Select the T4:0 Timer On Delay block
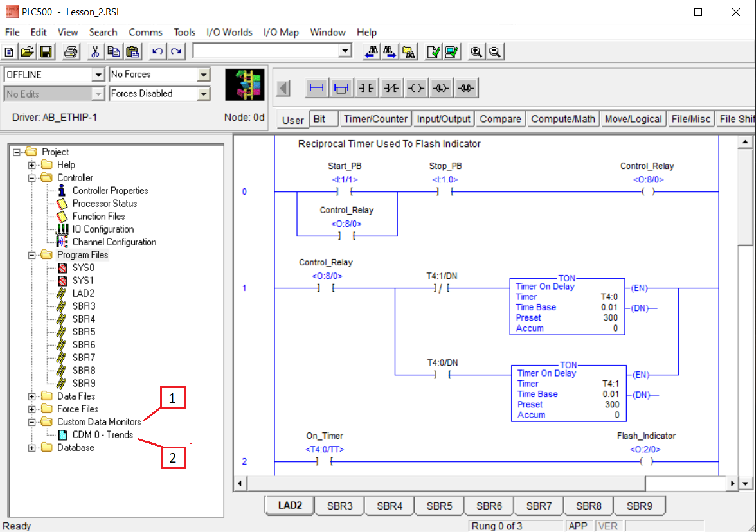 pos(567,306)
